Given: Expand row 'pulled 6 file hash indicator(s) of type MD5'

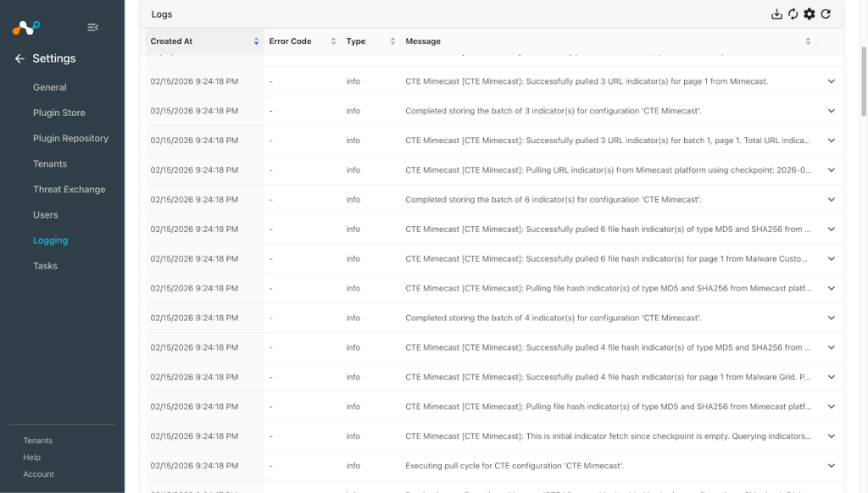Looking at the screenshot, I should click(x=832, y=229).
